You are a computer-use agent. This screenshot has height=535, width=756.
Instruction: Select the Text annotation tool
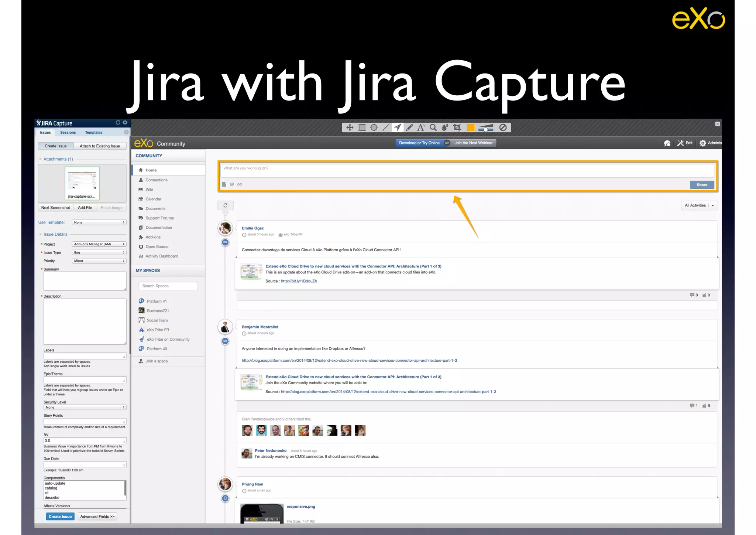tap(421, 127)
